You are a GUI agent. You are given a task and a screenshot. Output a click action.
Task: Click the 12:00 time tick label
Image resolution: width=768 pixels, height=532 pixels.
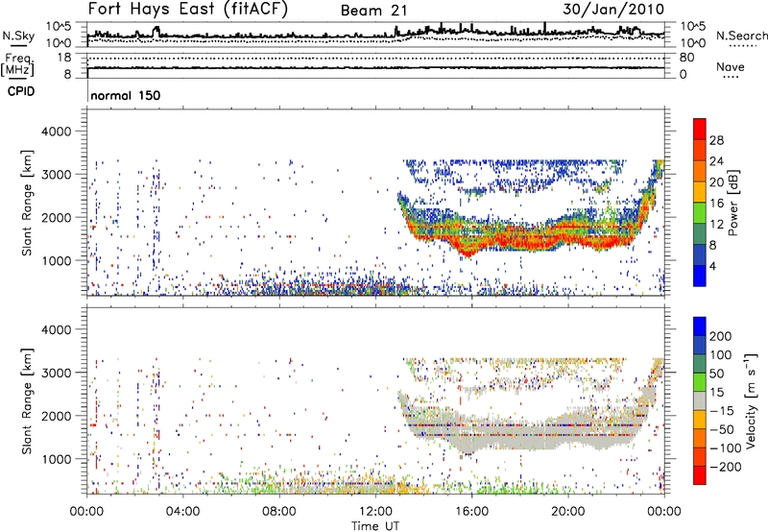[x=375, y=512]
